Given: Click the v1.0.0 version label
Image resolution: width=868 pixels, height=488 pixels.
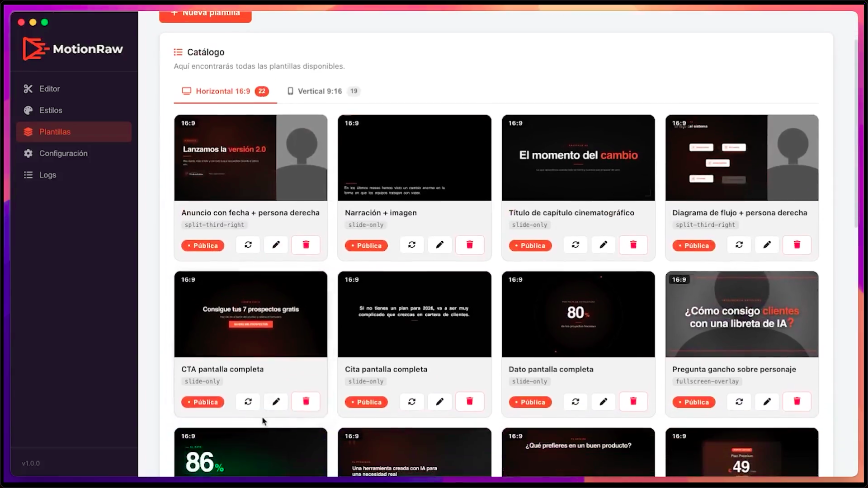Looking at the screenshot, I should tap(31, 463).
